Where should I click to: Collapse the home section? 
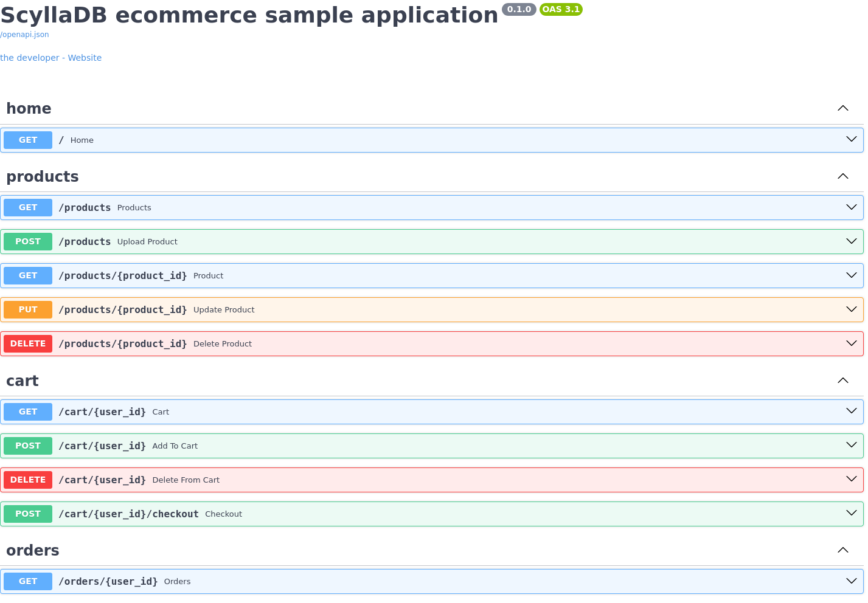pos(842,108)
